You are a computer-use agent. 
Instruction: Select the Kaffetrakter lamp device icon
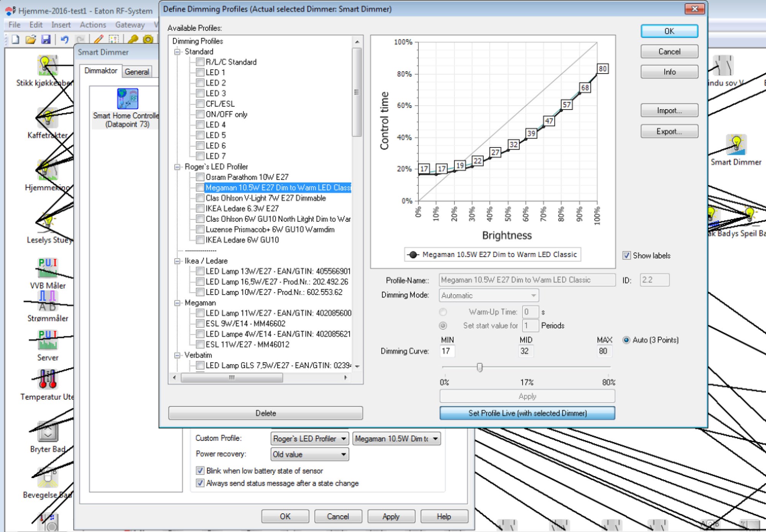pyautogui.click(x=47, y=118)
